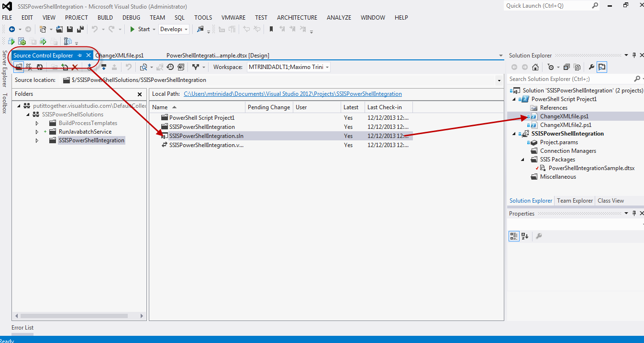This screenshot has width=644, height=343.
Task: Open the ARCHITECTURE menu
Action: (297, 18)
